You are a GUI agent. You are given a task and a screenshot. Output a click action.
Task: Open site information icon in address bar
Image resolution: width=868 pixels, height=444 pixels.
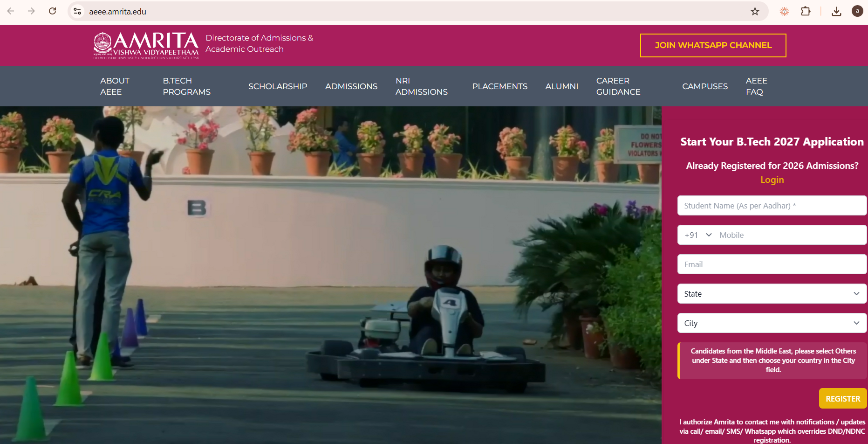(77, 11)
